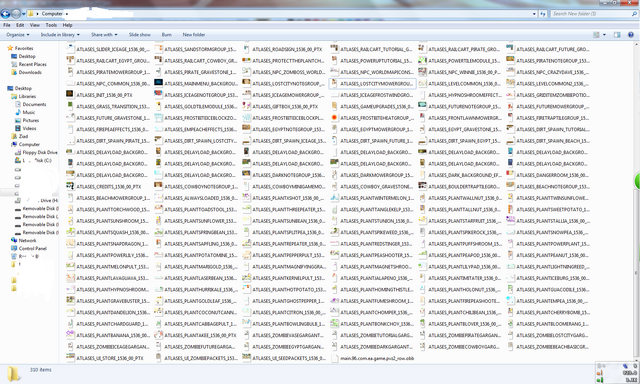Click the Forward navigation arrow
Viewport: 640px width, 384px height.
(x=16, y=14)
